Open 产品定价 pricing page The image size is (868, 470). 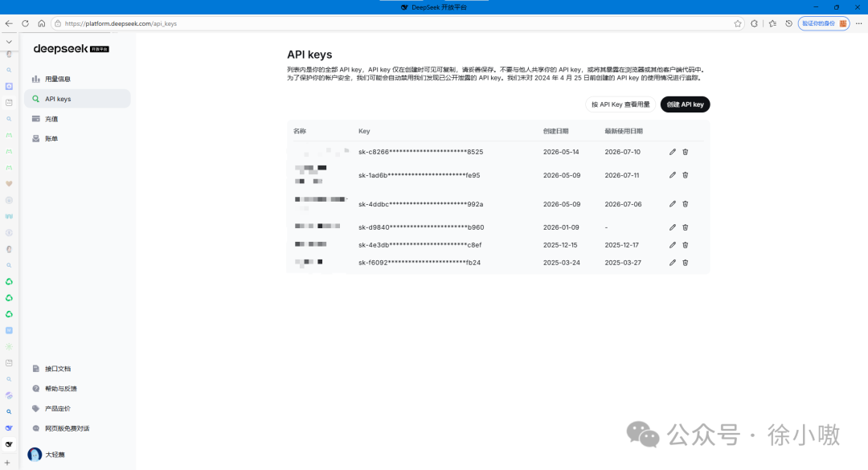pyautogui.click(x=77, y=409)
